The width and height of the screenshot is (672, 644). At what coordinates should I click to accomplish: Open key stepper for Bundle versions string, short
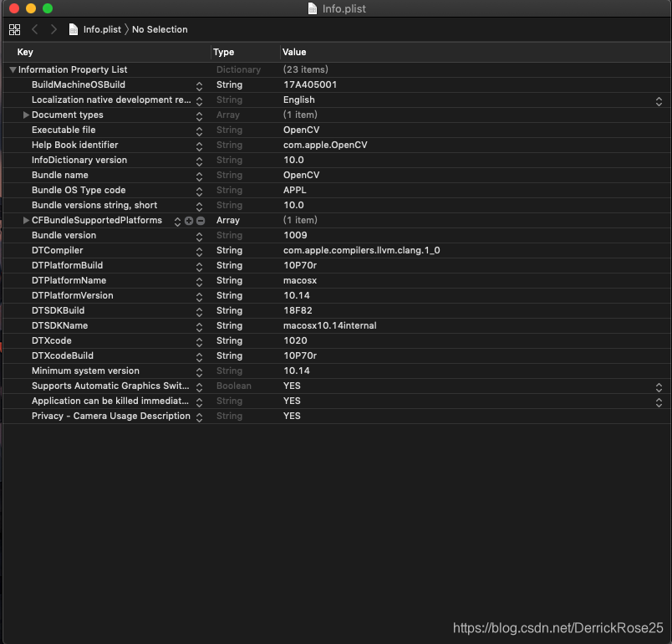199,207
